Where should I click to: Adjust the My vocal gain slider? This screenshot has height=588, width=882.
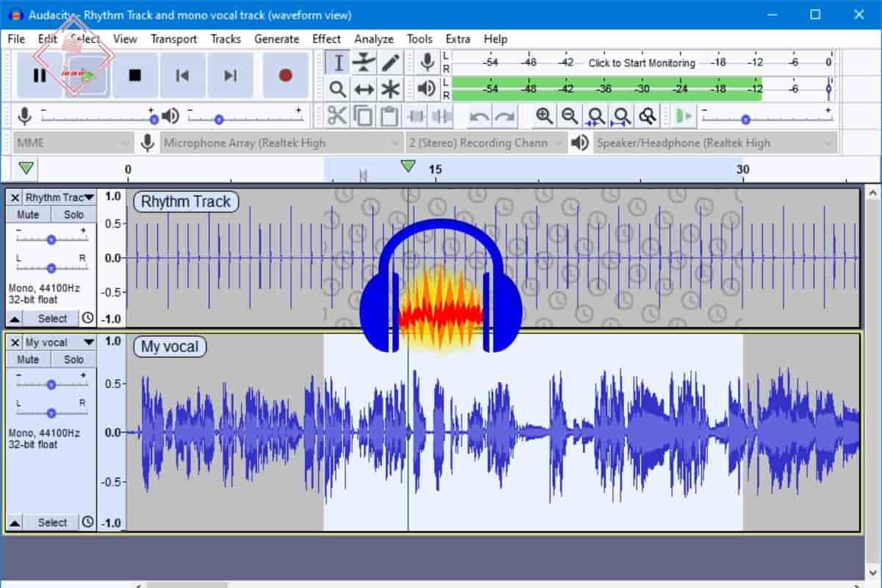51,383
